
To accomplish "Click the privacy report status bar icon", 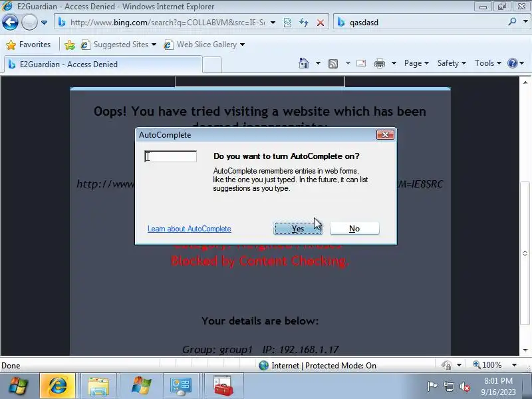I will (446, 365).
